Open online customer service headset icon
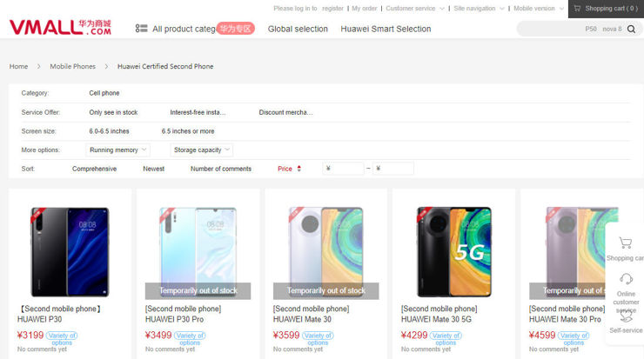 pos(626,280)
